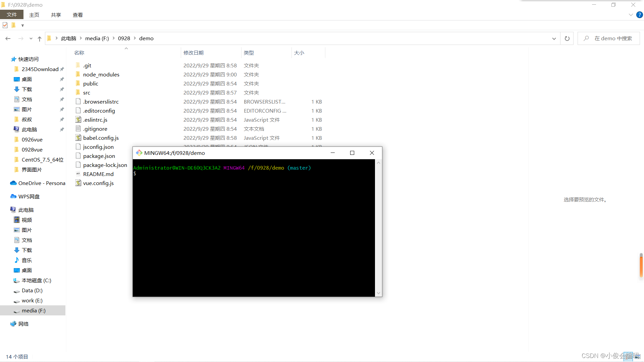This screenshot has width=644, height=362.
Task: Switch to the 查看 ribbon tab
Action: coord(78,15)
